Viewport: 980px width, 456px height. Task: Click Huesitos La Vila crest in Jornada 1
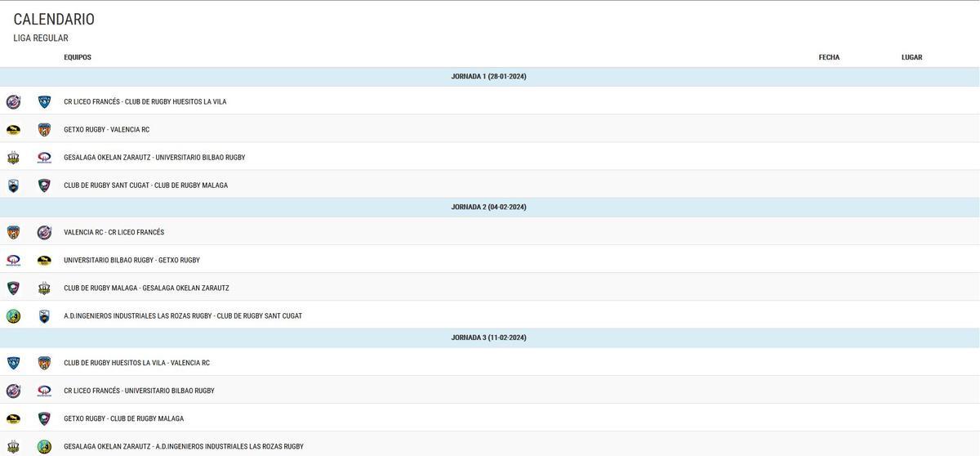coord(44,102)
